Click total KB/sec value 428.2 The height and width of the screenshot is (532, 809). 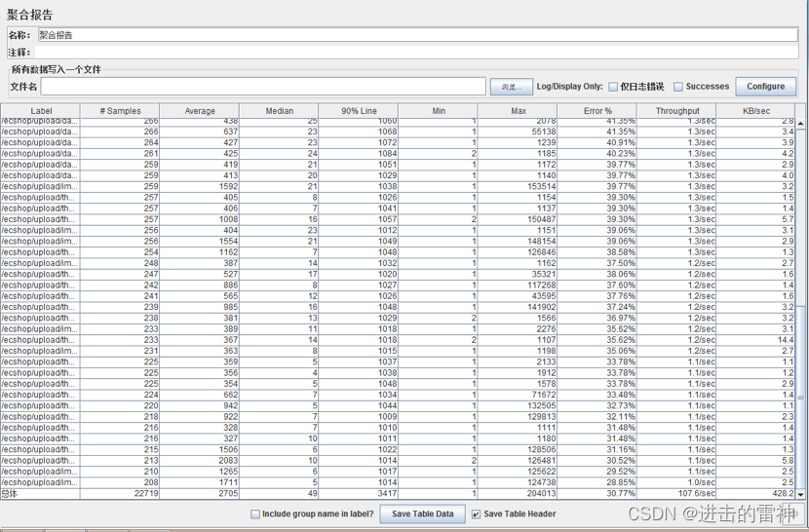783,494
